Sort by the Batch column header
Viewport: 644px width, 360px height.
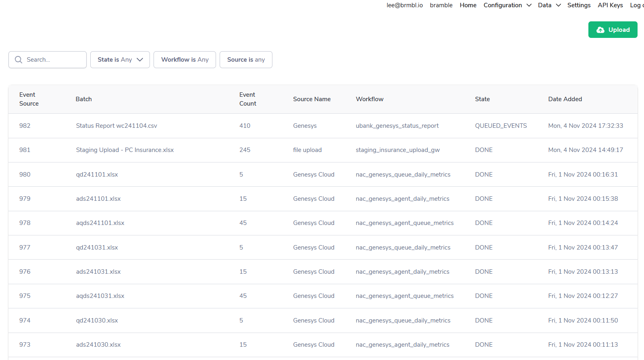pos(84,99)
